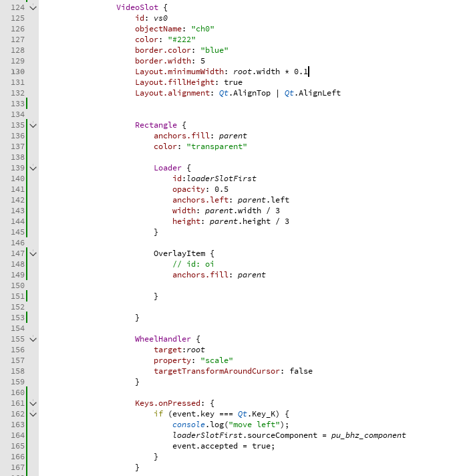Click the commented-out id: oi line
This screenshot has width=453, height=476.
(x=193, y=264)
